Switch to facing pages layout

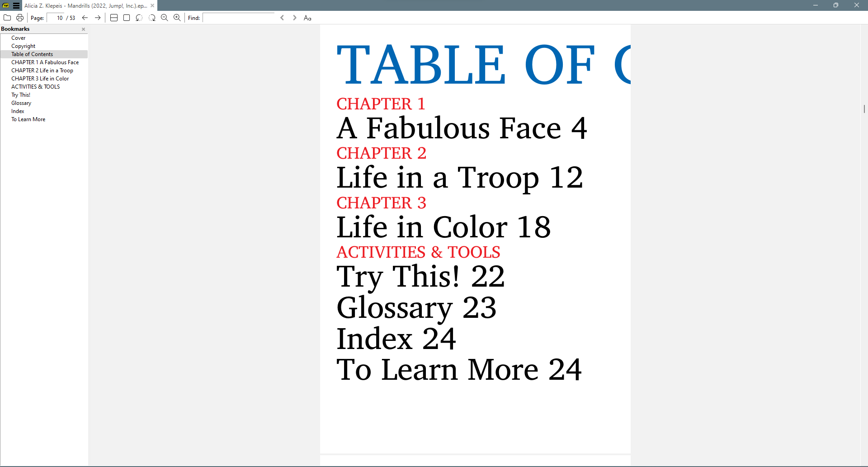pos(114,18)
